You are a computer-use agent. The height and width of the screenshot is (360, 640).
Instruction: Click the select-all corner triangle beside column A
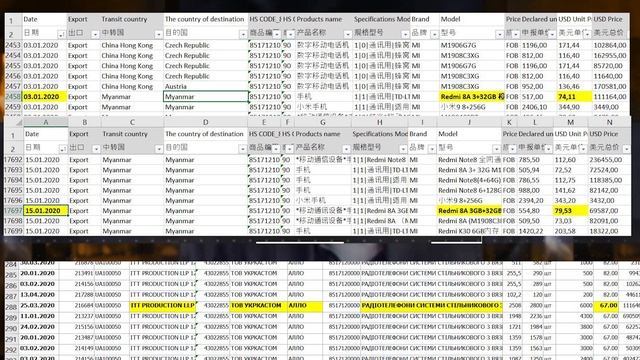19,122
